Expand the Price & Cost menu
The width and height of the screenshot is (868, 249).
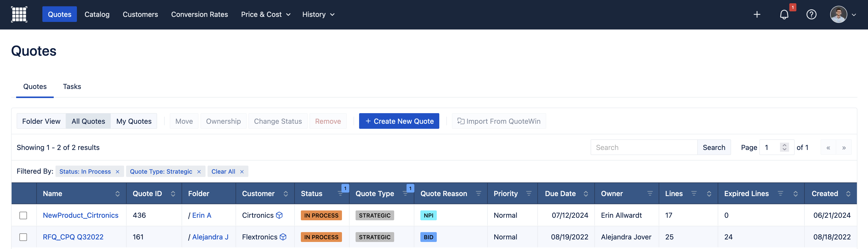click(x=266, y=14)
